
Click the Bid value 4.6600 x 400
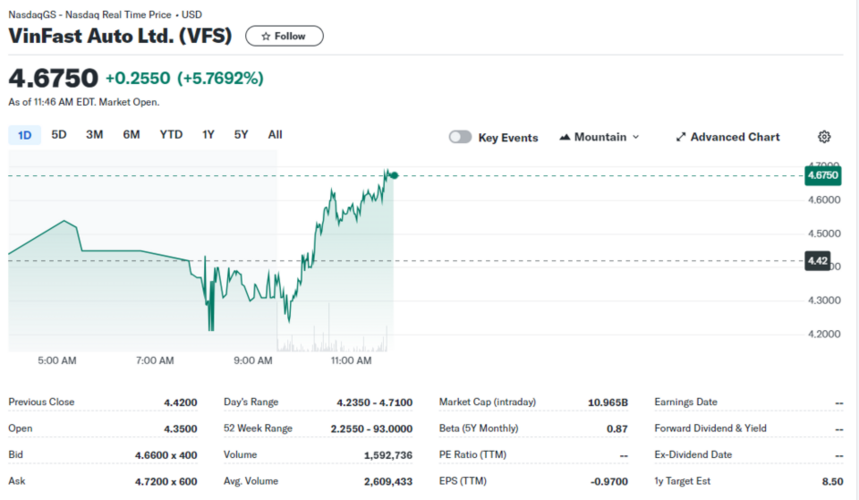(x=166, y=455)
